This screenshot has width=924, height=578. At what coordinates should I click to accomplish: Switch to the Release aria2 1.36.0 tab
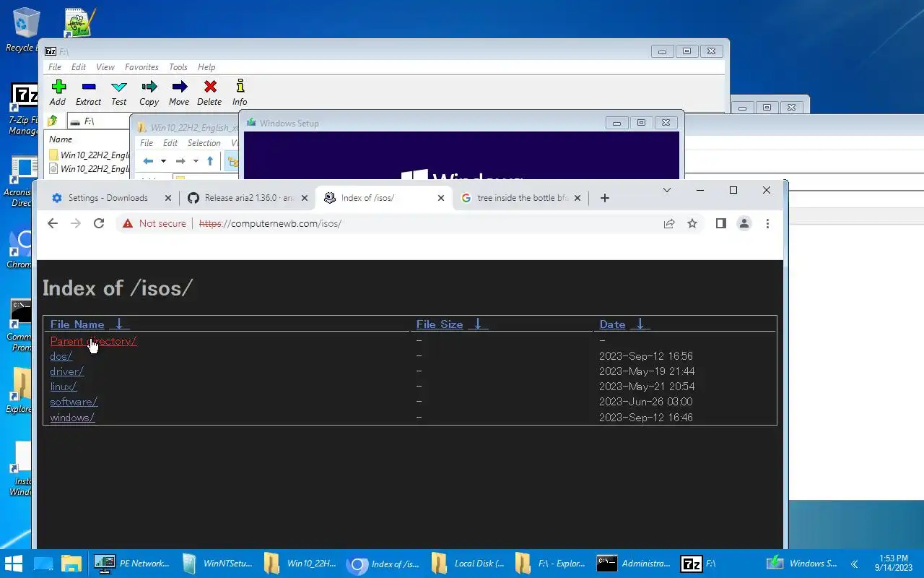pos(249,198)
